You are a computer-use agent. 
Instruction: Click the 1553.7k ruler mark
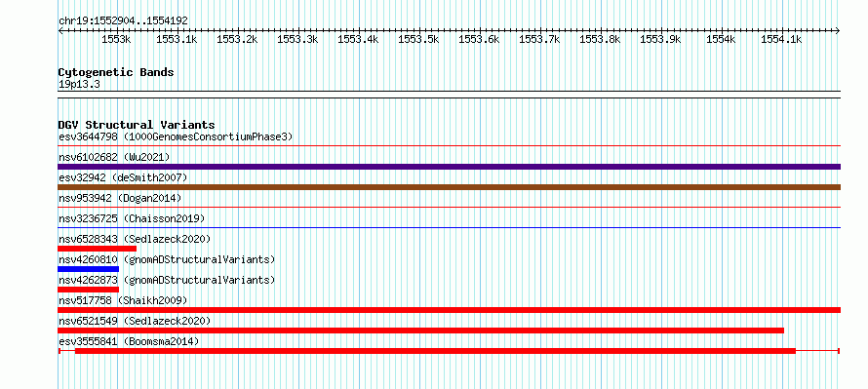coord(539,39)
